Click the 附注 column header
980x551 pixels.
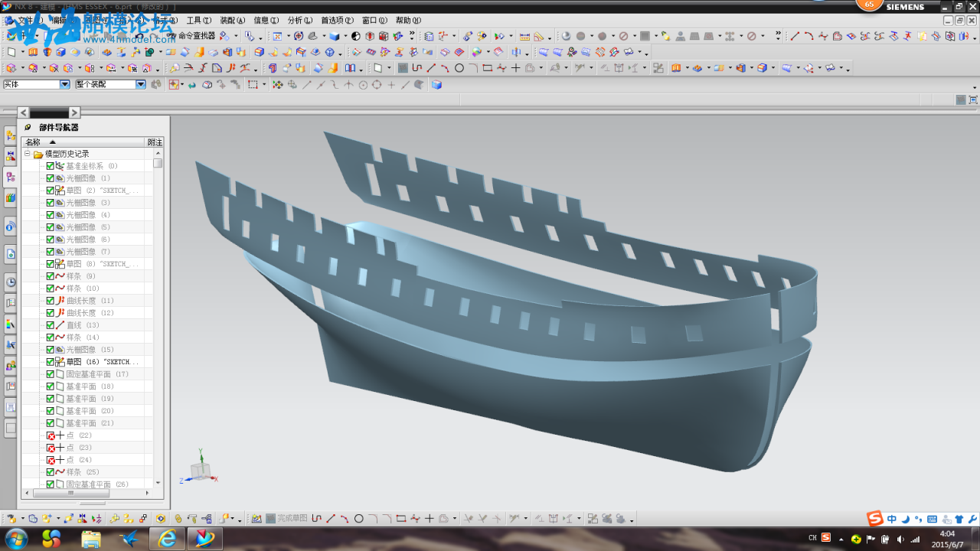coord(155,142)
